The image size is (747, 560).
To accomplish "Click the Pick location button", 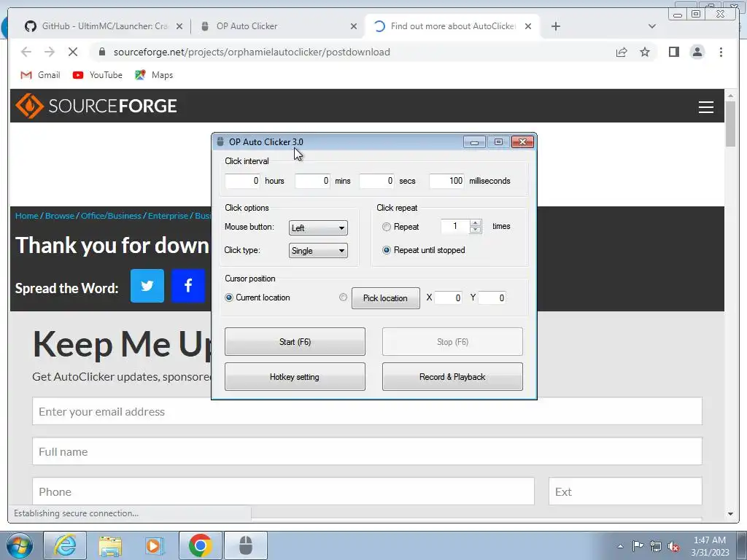I will (x=385, y=298).
